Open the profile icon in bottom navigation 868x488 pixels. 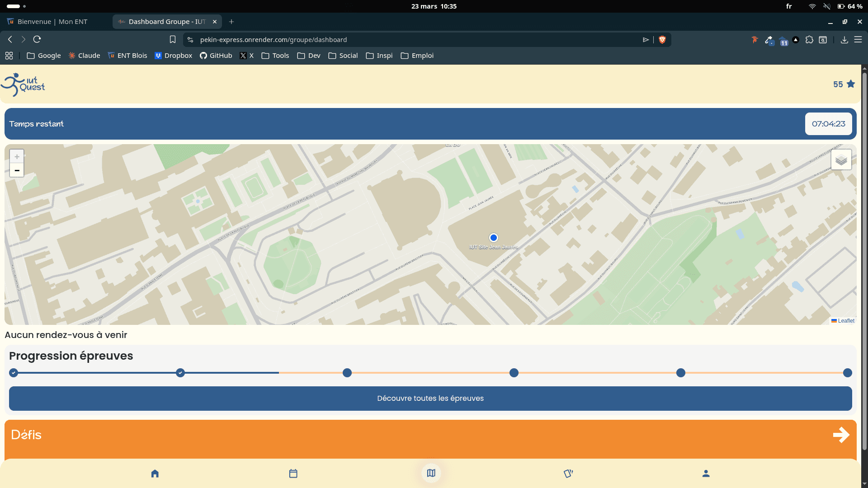706,474
